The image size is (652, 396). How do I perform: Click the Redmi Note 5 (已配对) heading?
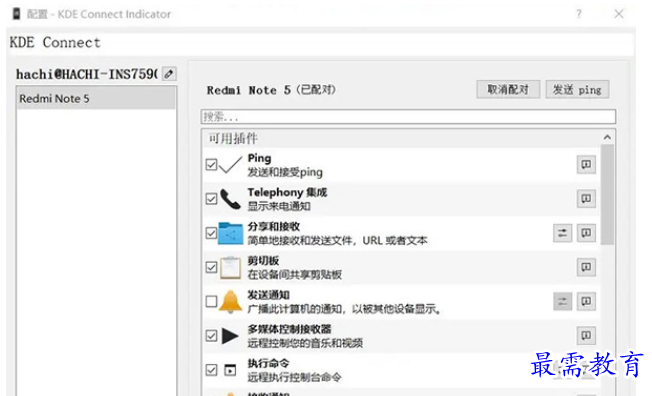click(x=271, y=90)
